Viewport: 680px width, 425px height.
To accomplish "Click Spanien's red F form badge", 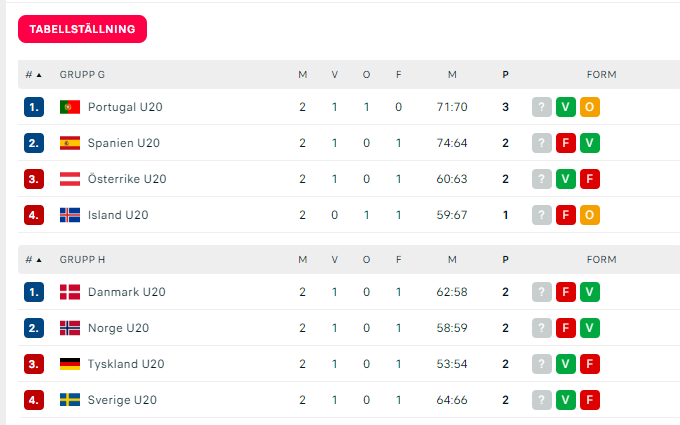I will [566, 143].
